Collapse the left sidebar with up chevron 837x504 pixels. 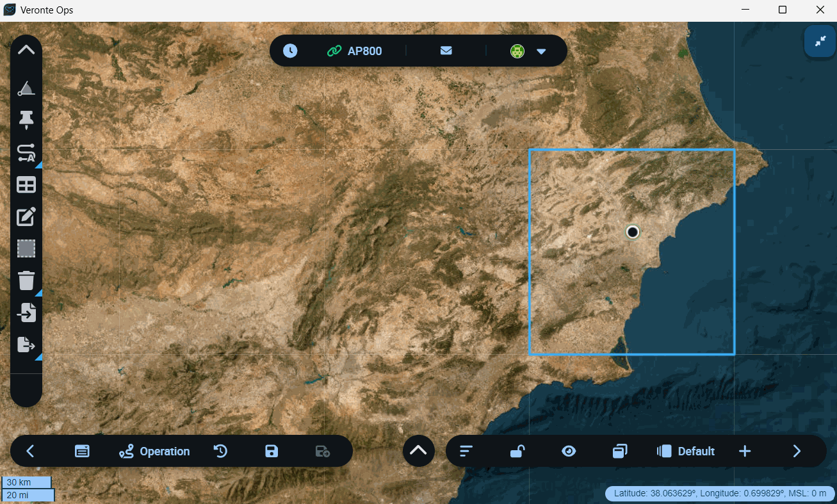coord(26,50)
